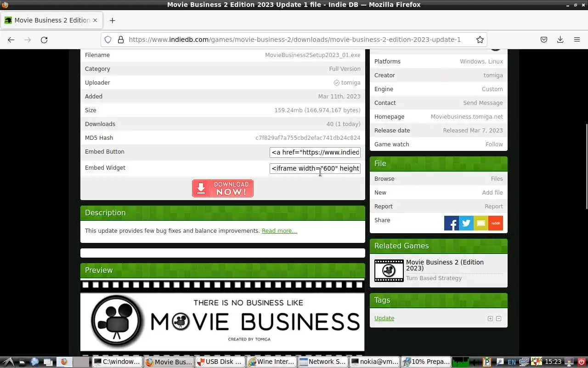This screenshot has width=588, height=368.
Task: Switch to 10% Prepa... taskbar window
Action: point(425,362)
